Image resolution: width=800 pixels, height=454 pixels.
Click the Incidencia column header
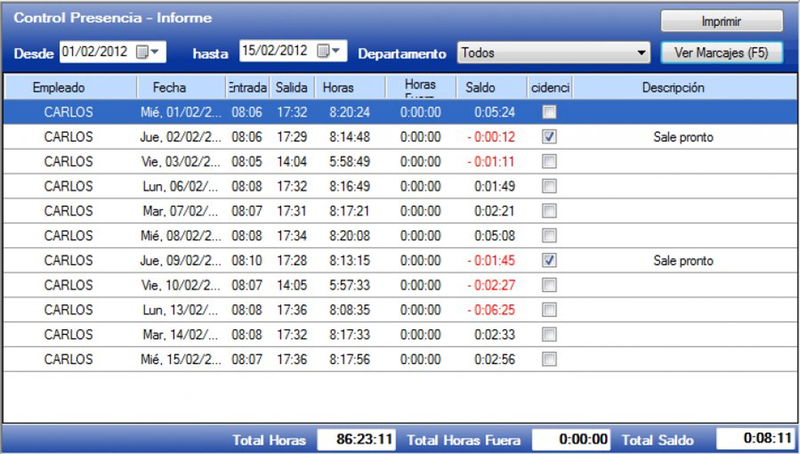point(549,87)
